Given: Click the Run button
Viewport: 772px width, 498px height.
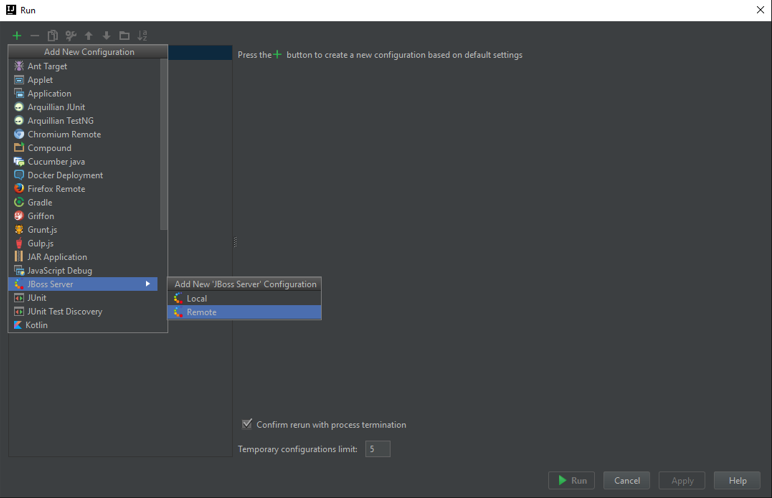Looking at the screenshot, I should pyautogui.click(x=571, y=480).
